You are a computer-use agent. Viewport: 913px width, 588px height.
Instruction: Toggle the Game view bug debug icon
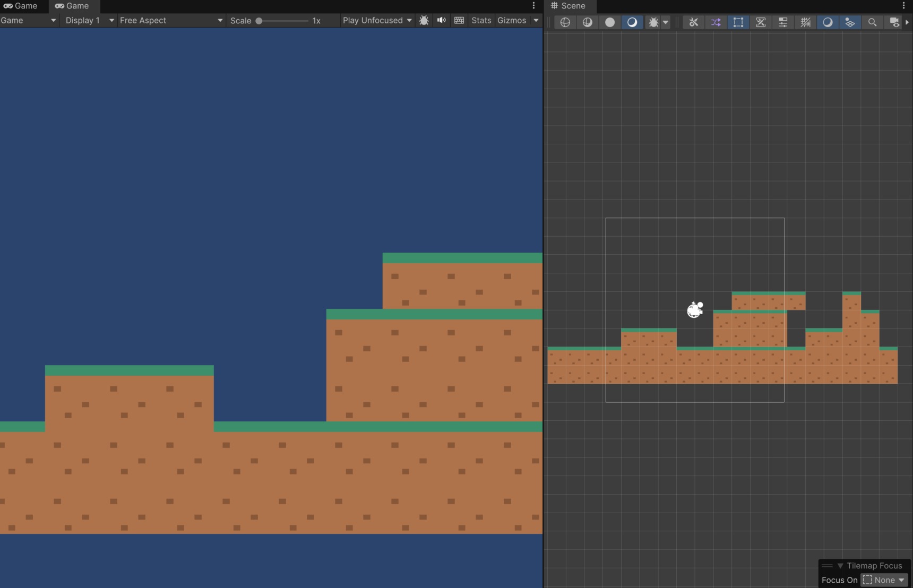coord(424,20)
